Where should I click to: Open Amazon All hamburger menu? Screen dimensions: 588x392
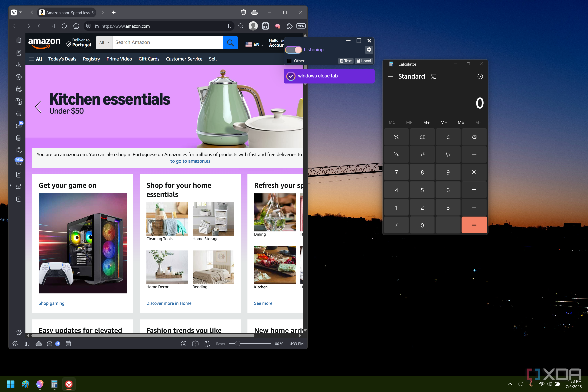click(x=35, y=59)
